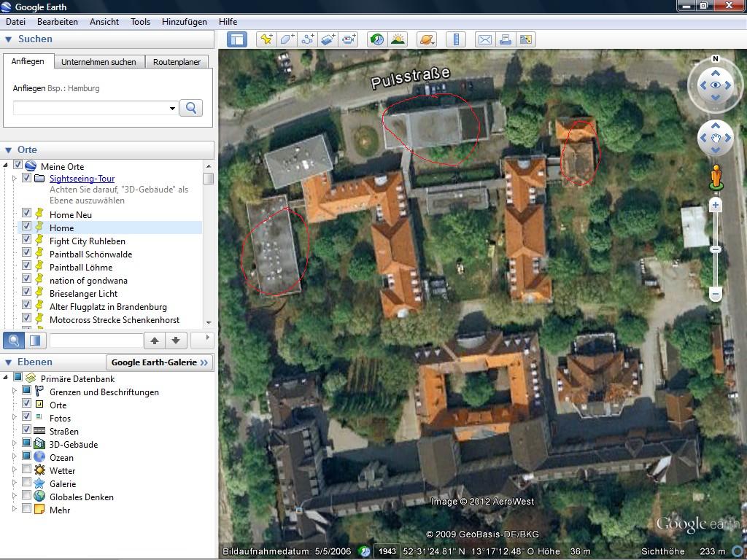Switch to Unternehmen suchen tab
747x560 pixels.
(98, 62)
